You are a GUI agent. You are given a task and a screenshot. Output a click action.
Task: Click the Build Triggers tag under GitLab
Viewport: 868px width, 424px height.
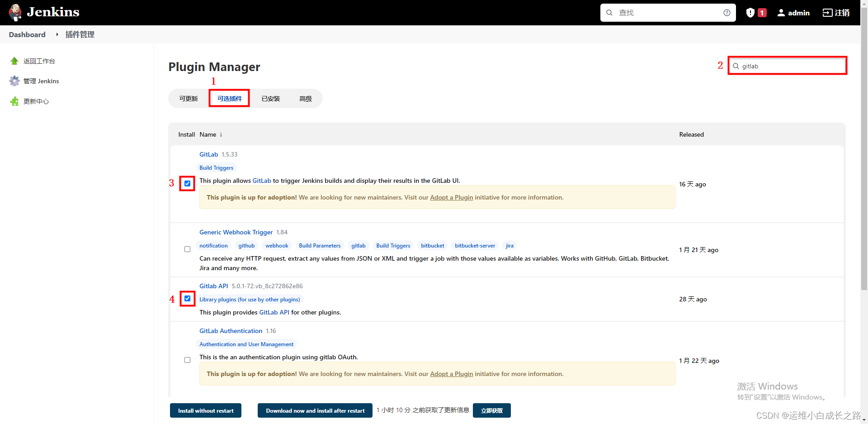217,168
